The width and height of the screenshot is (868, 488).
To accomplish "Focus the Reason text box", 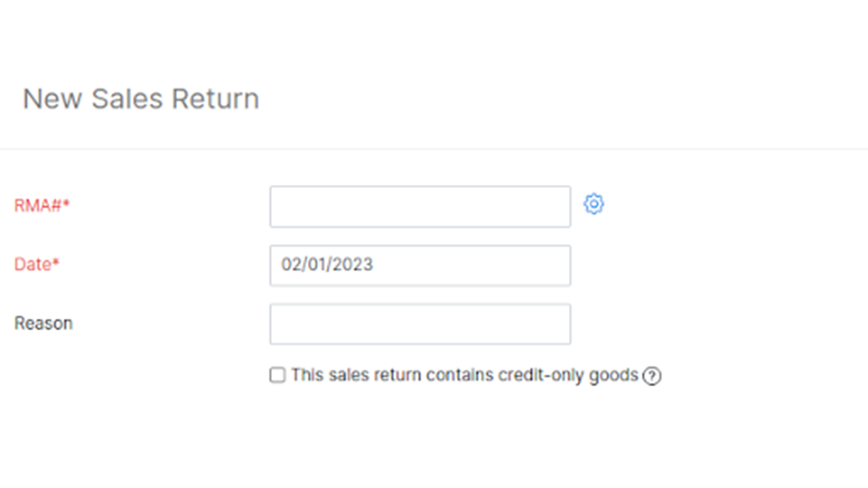I will point(420,324).
